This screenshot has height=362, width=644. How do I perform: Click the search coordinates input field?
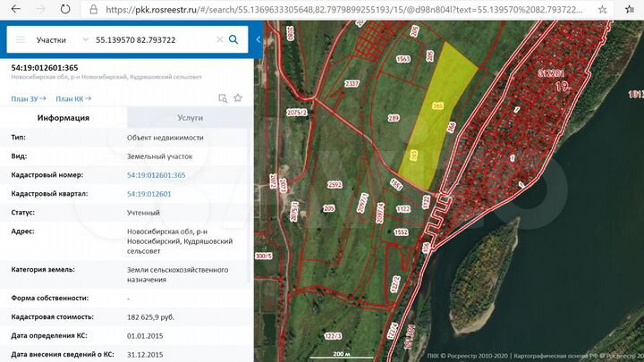click(x=152, y=40)
